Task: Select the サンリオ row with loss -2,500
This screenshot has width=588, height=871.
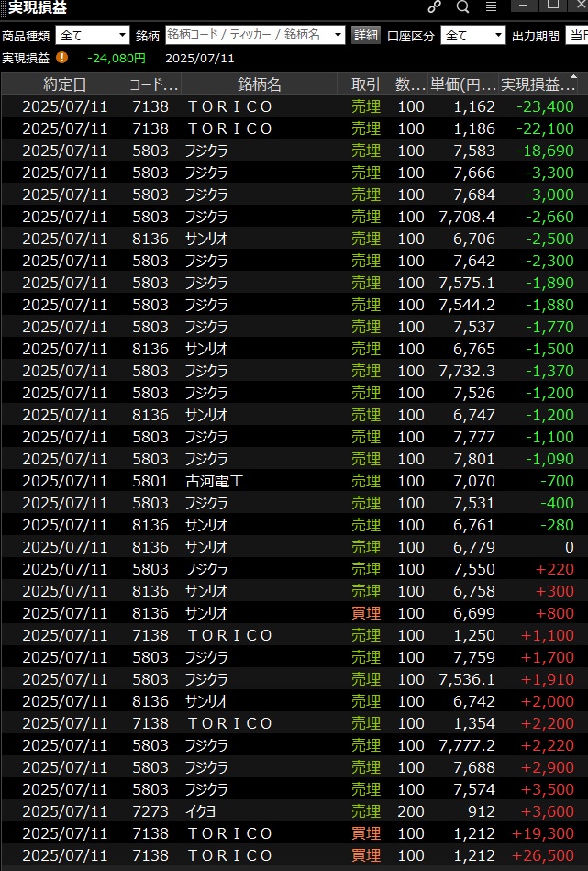Action: click(289, 239)
